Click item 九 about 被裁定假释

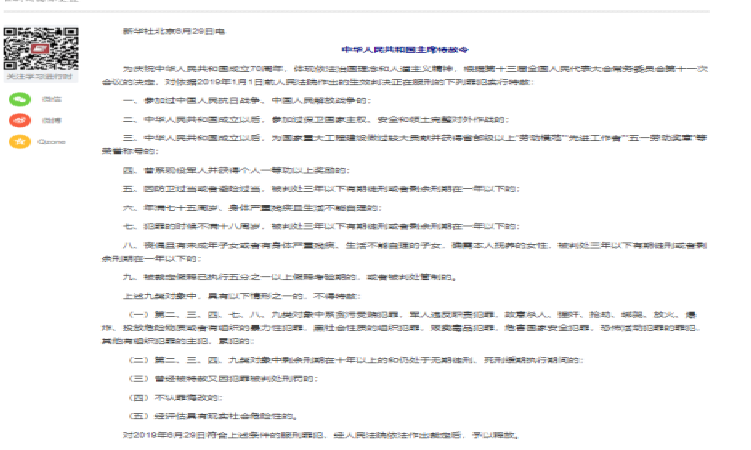[x=290, y=277]
